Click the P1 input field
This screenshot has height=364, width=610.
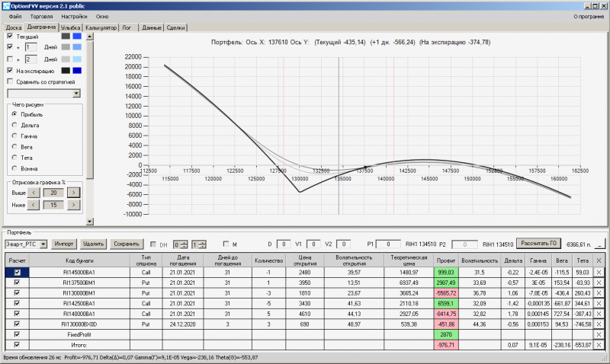(x=388, y=244)
